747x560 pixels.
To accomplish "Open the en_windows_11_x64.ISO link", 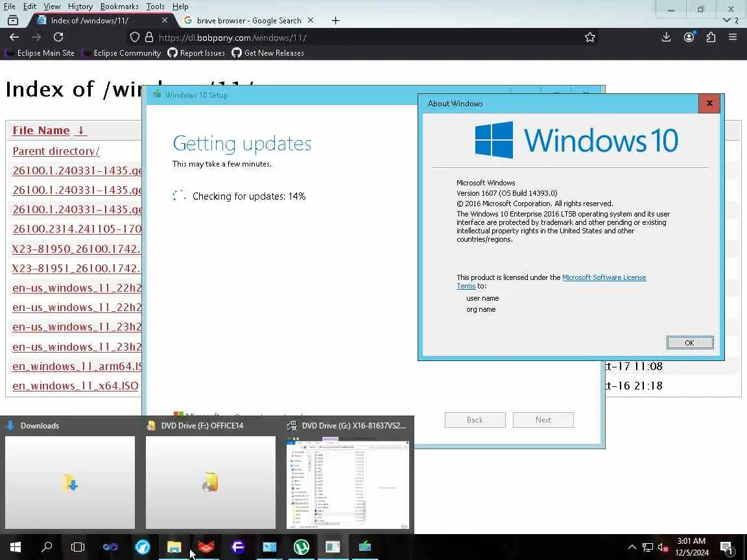I will click(75, 386).
